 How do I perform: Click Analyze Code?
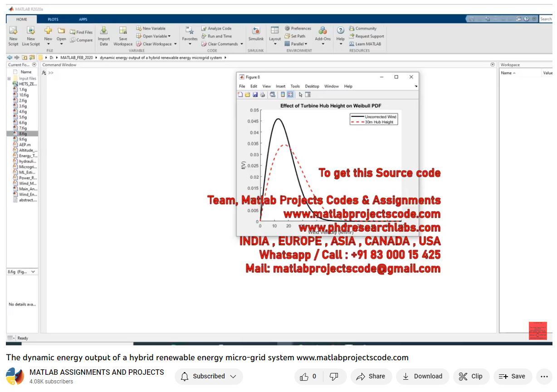pos(216,28)
